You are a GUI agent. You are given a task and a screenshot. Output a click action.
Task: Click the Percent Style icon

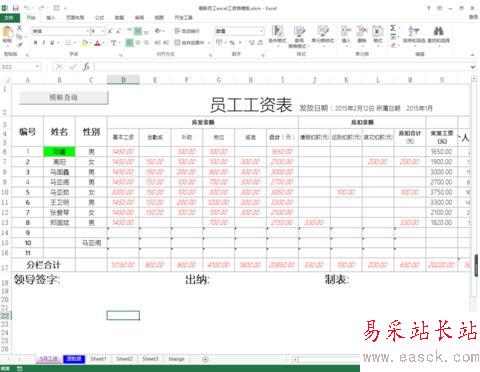pos(232,42)
